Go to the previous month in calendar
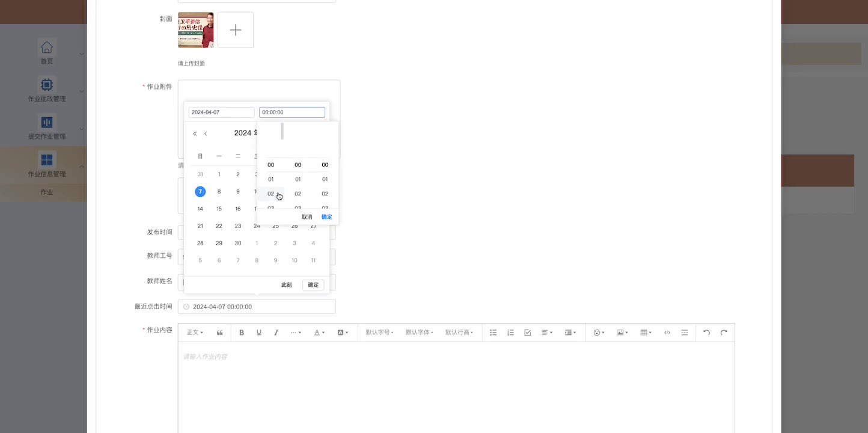 tap(206, 134)
